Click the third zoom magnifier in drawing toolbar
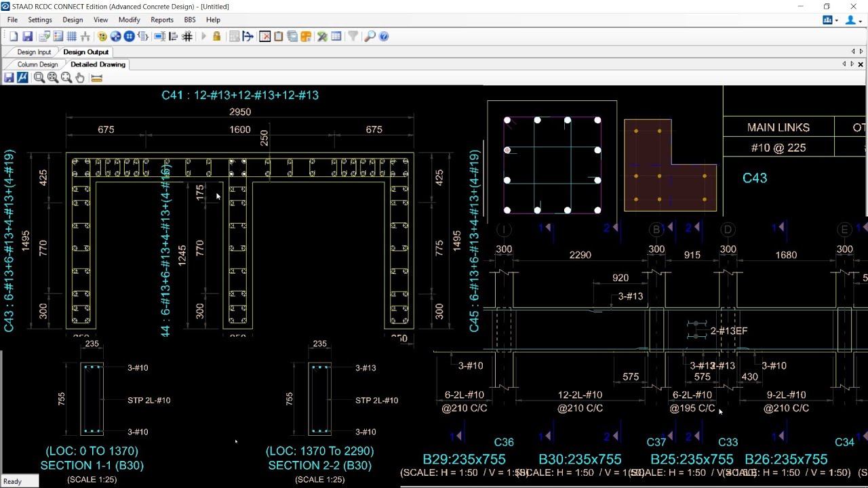Screen dimensions: 868x488 (66, 78)
